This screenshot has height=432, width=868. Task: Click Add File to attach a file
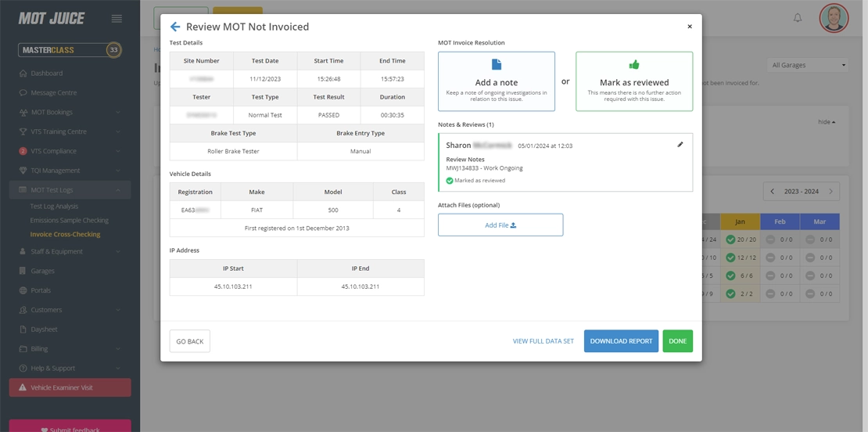tap(500, 225)
